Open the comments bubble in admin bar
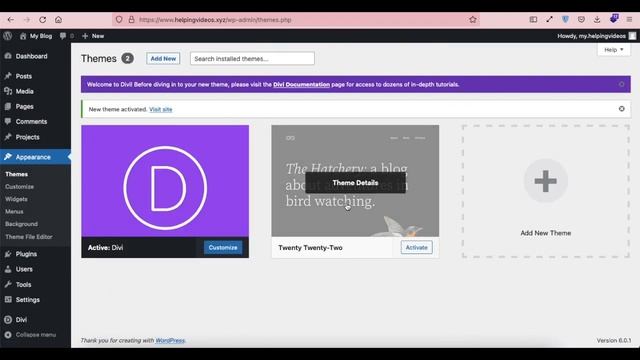The height and width of the screenshot is (360, 640). click(x=67, y=36)
